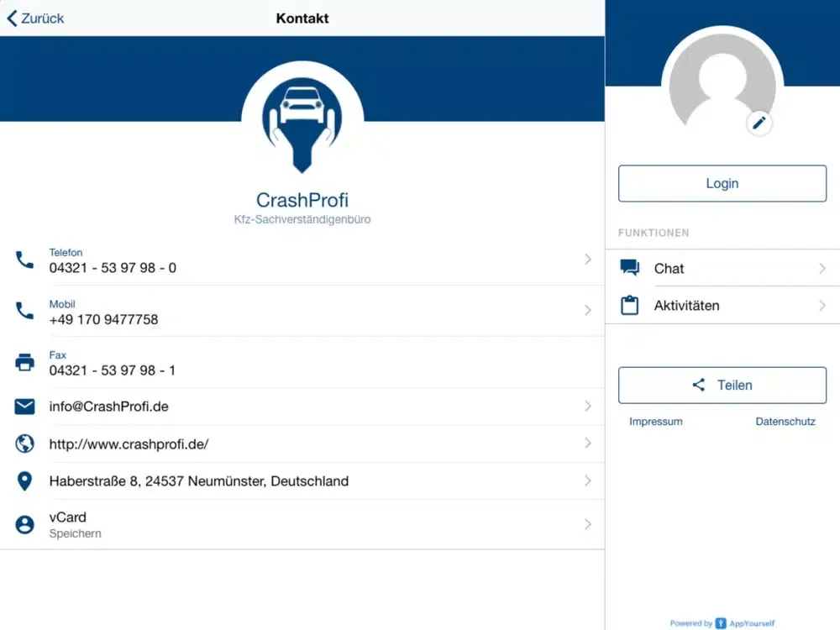Click the address location pin icon
This screenshot has width=840, height=630.
[24, 481]
